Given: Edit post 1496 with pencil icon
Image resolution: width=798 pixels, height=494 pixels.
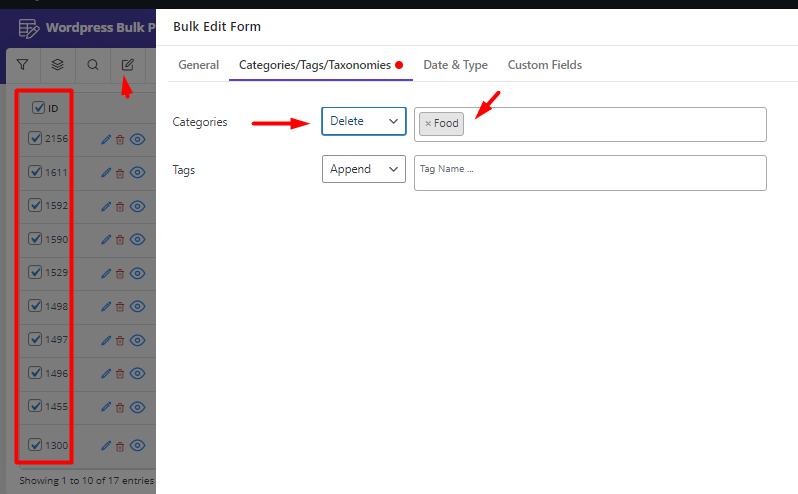Looking at the screenshot, I should click(x=106, y=373).
